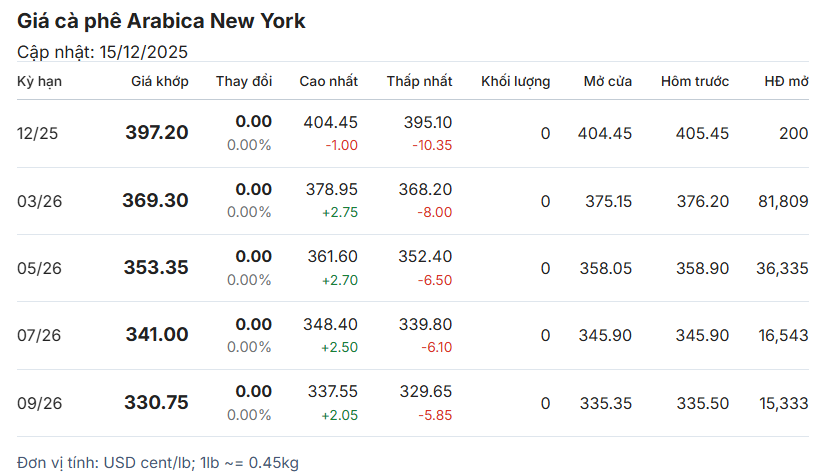Click the 81,809 open interest value

coord(783,201)
